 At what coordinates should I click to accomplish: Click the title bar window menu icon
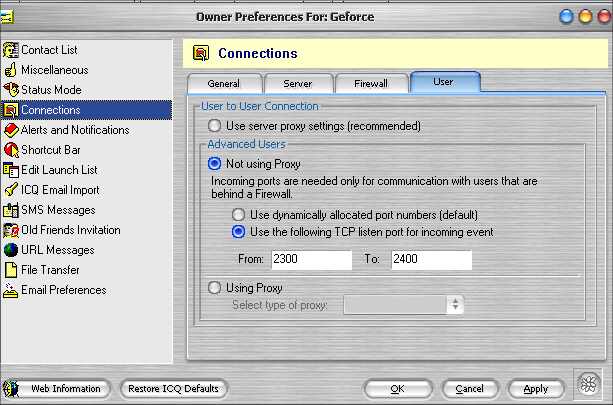click(x=6, y=17)
